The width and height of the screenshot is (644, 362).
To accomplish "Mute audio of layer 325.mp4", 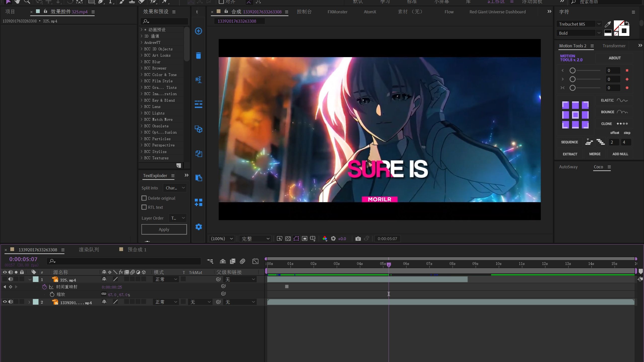I will [11, 279].
